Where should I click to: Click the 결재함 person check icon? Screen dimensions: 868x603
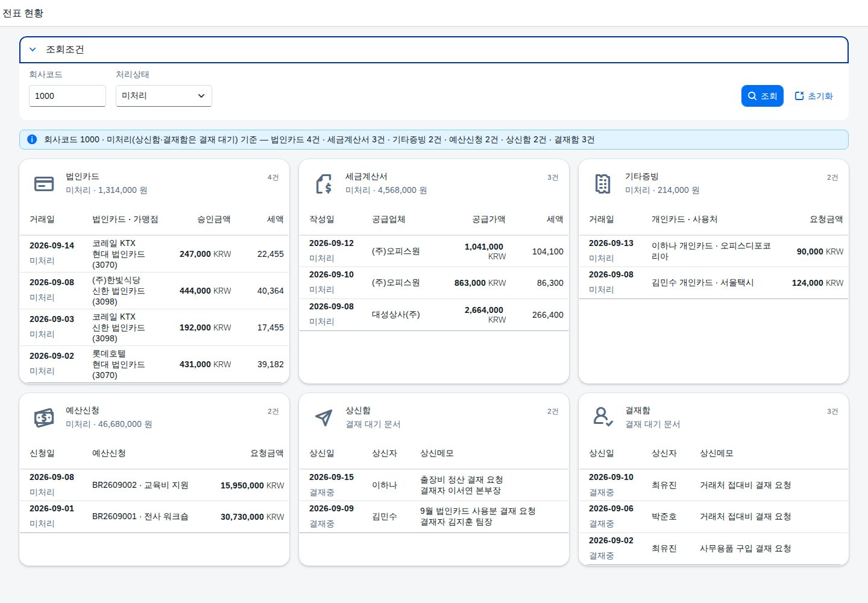[603, 417]
